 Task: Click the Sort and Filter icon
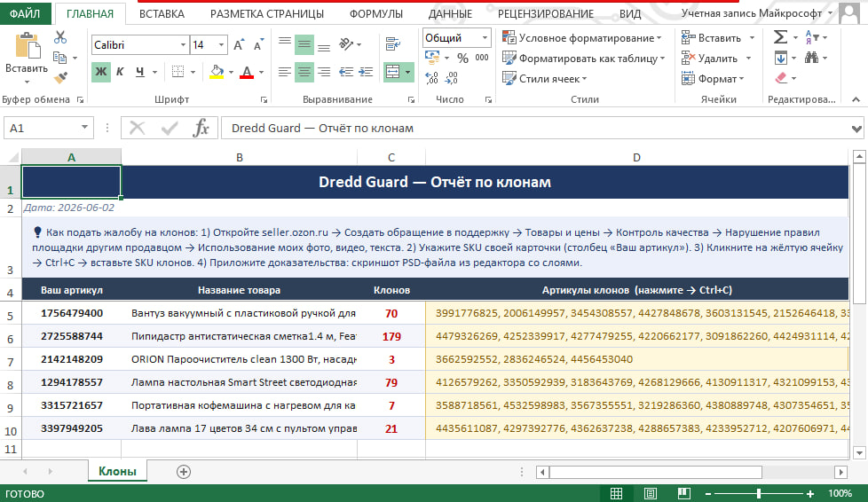click(811, 37)
